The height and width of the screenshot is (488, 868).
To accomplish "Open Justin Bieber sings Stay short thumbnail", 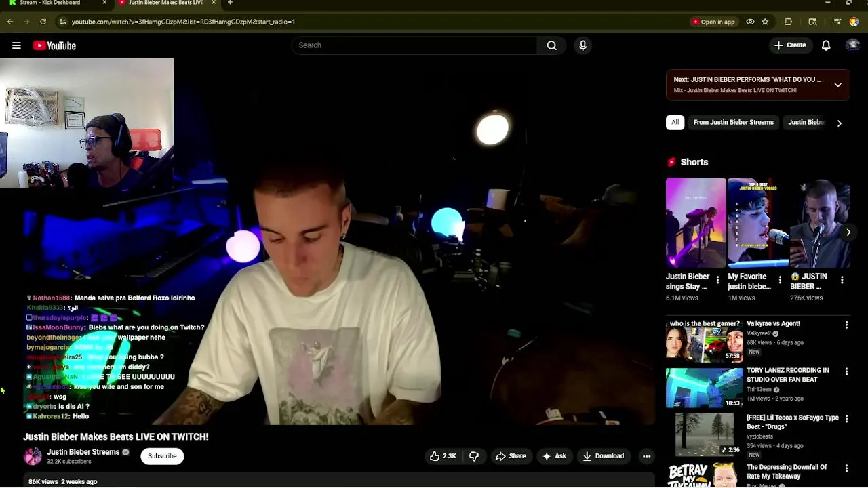I will point(696,223).
